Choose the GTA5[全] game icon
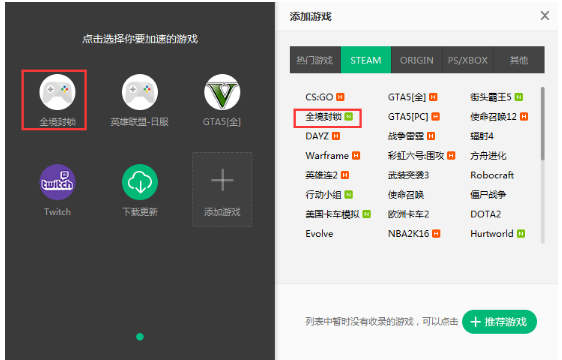 [x=222, y=92]
